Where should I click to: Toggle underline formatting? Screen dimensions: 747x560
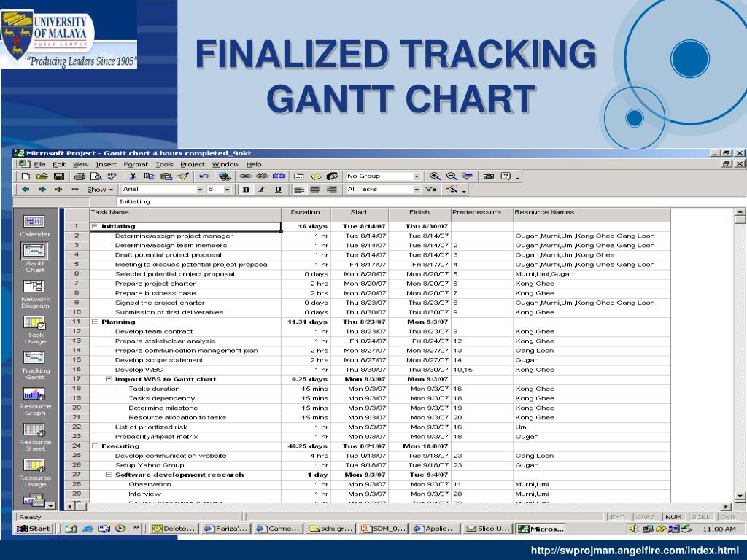(278, 190)
